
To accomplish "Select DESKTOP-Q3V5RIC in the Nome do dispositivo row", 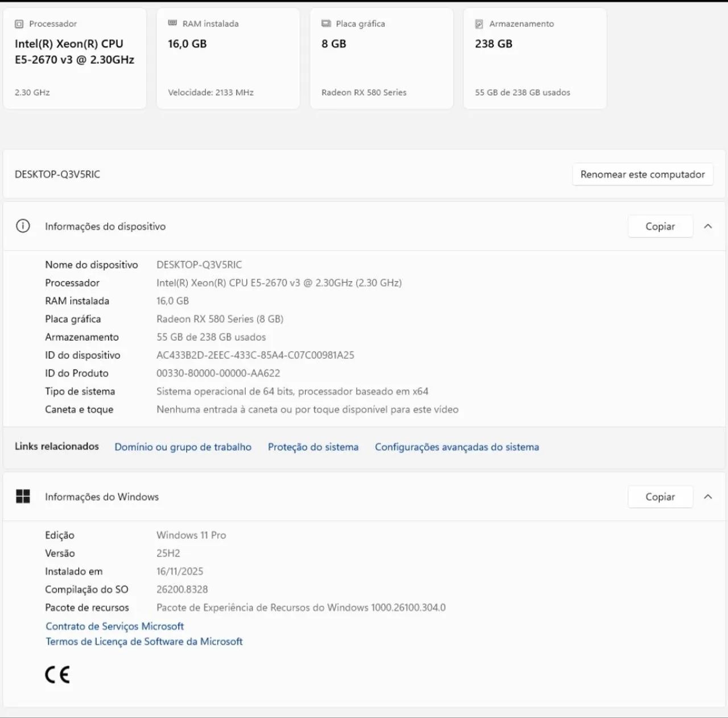I will (199, 265).
